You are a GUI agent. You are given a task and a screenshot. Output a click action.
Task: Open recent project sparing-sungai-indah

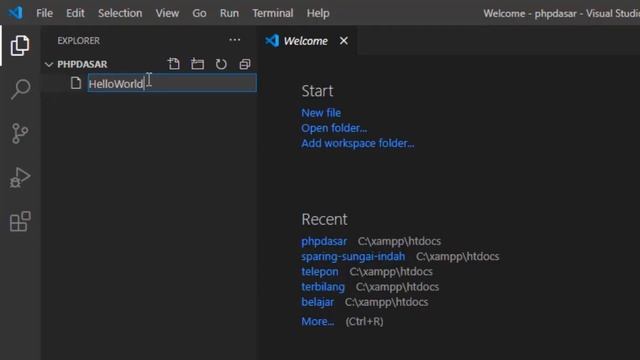coord(353,256)
